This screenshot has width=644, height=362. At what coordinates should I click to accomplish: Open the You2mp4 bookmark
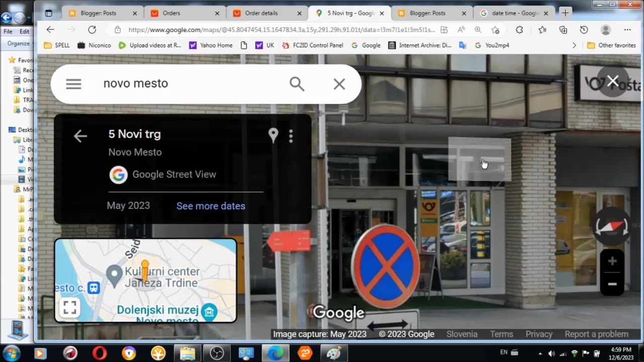coord(492,45)
